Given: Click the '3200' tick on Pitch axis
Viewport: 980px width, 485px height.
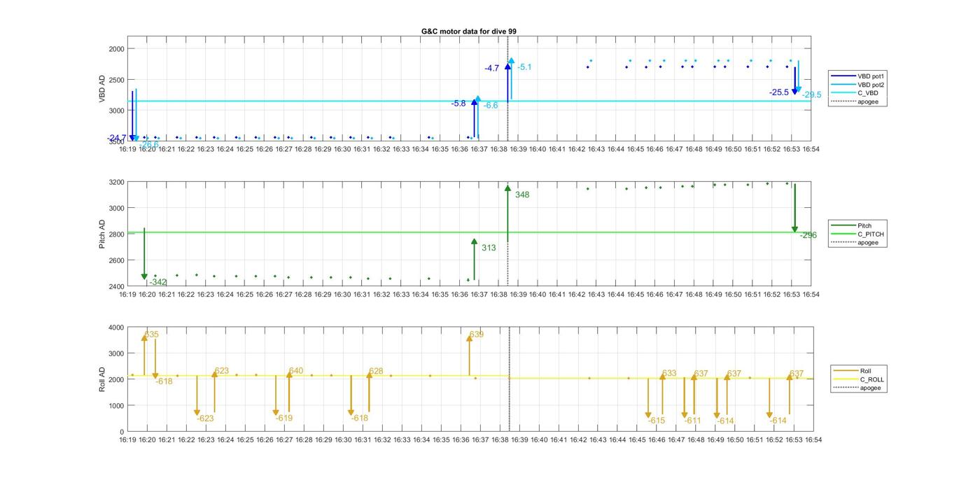Looking at the screenshot, I should [x=116, y=182].
